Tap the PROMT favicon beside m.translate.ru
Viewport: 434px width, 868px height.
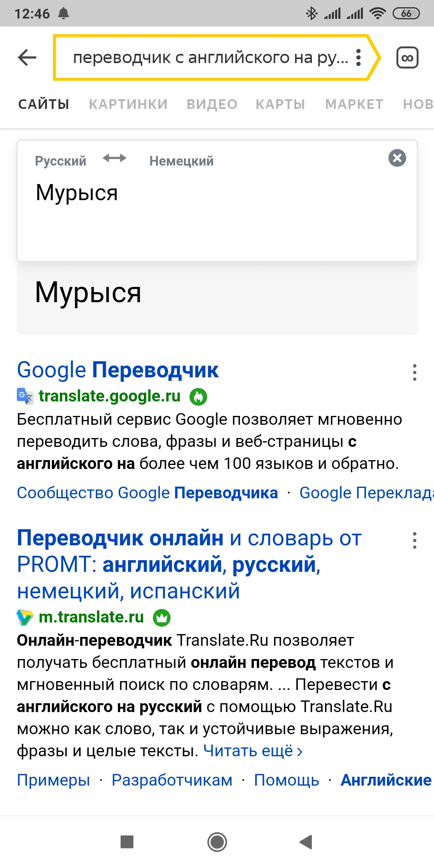(x=24, y=618)
